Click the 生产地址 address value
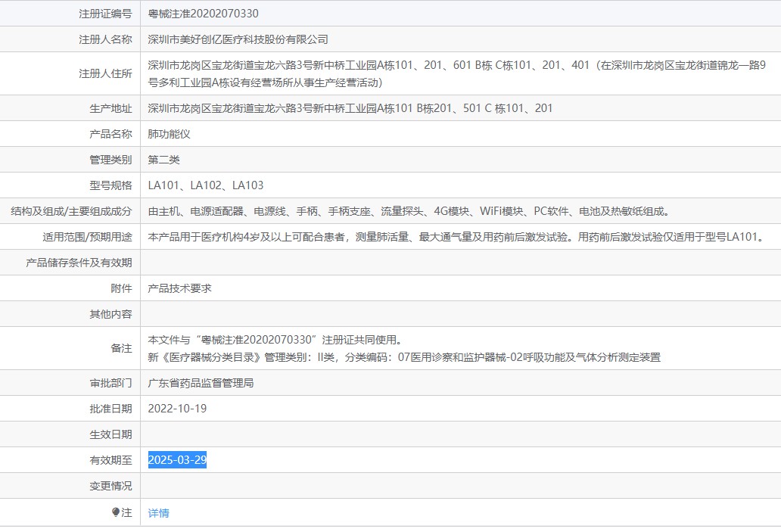781x532 pixels. (x=350, y=108)
